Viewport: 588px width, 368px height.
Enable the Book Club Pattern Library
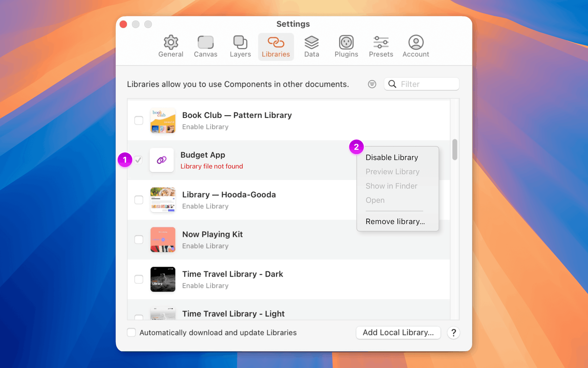139,121
